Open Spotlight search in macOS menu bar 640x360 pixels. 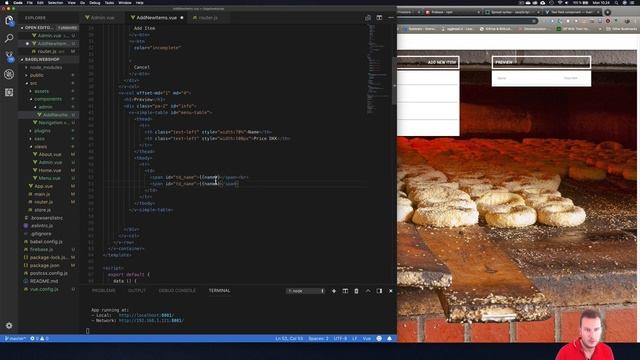(616, 2)
